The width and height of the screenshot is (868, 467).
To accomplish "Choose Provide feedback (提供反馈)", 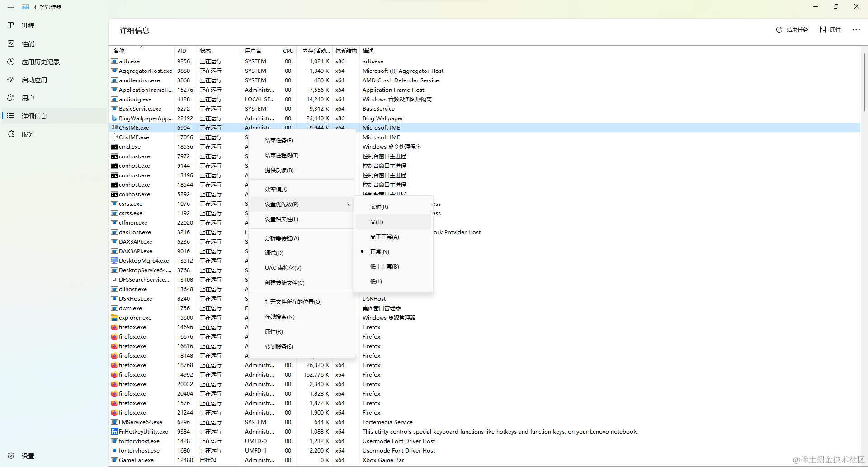I will pos(302,170).
